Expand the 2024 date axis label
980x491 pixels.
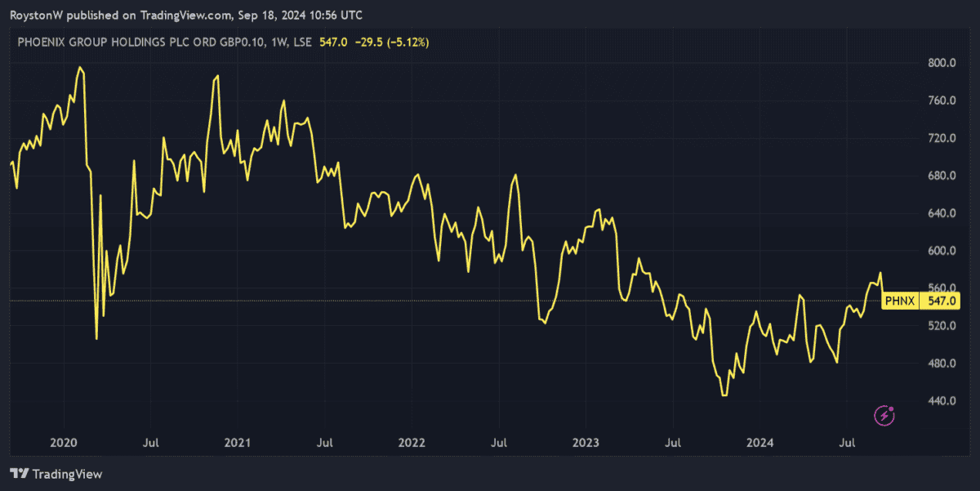761,443
